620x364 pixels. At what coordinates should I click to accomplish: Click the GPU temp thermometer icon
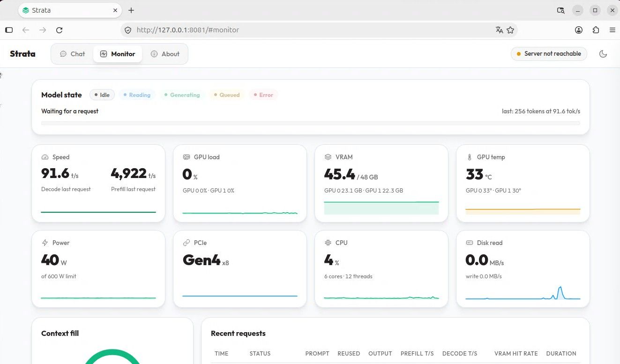pyautogui.click(x=470, y=157)
